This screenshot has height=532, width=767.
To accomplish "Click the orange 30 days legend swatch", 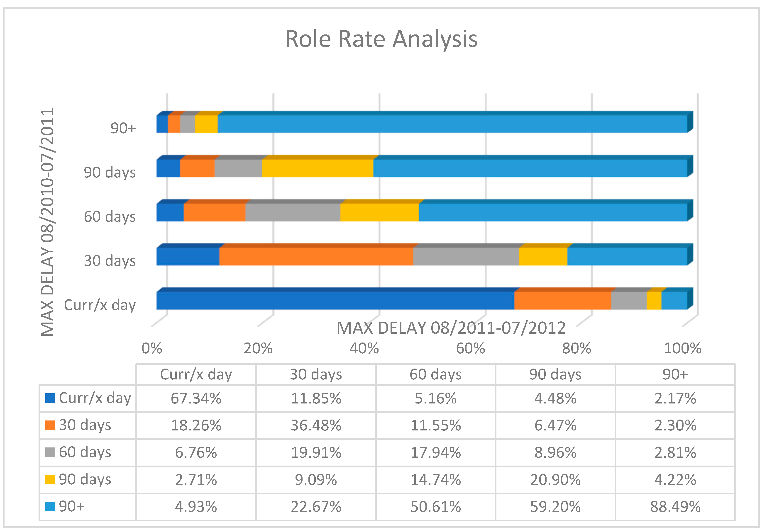I will (x=50, y=425).
